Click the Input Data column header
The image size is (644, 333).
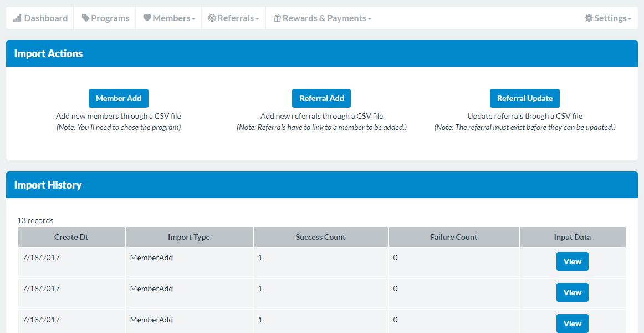point(573,237)
